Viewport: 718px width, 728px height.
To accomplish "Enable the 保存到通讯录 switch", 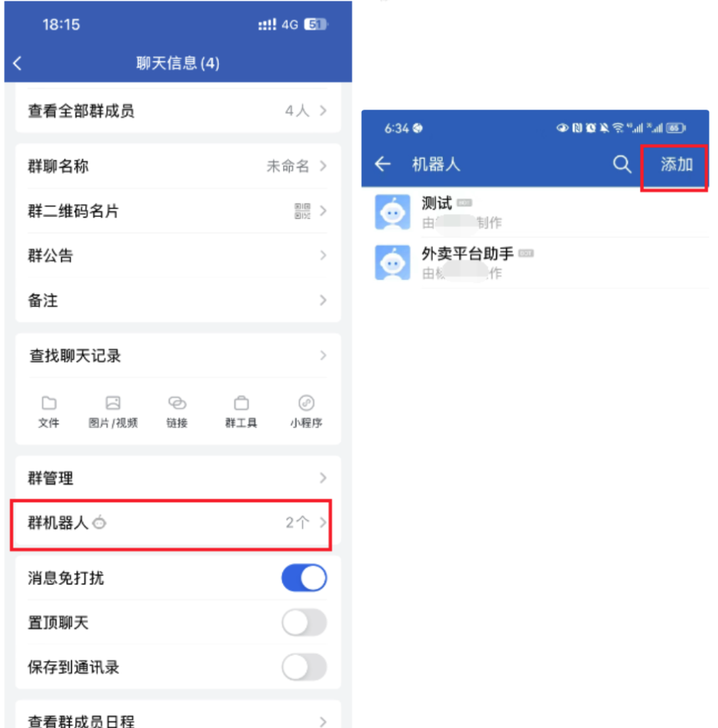I will (304, 667).
